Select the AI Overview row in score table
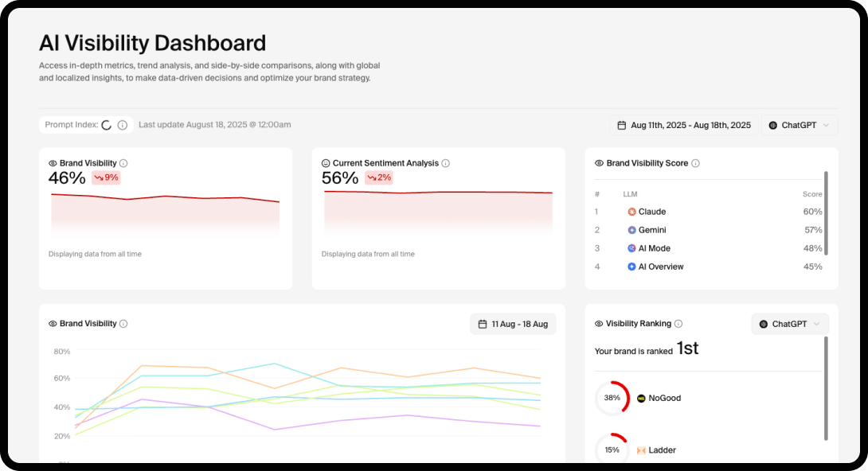This screenshot has height=471, width=868. tap(709, 267)
